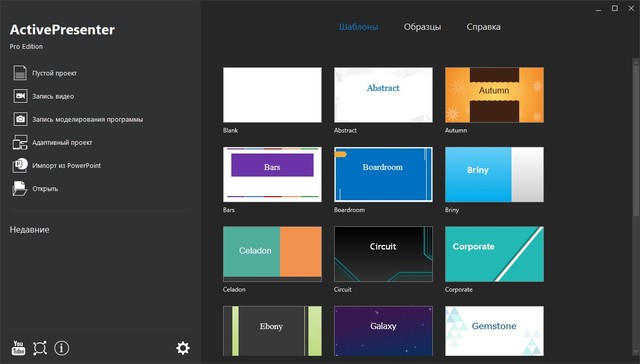This screenshot has height=364, width=640.
Task: Select the Circuit template thumbnail
Action: pos(383,254)
